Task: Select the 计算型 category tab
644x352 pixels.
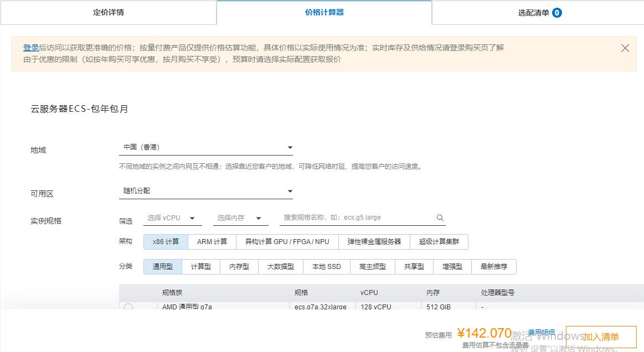Action: coord(201,266)
